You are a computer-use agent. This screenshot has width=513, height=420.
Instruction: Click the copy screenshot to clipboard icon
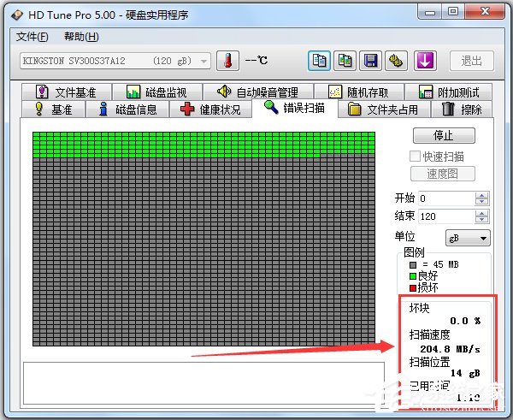point(345,61)
